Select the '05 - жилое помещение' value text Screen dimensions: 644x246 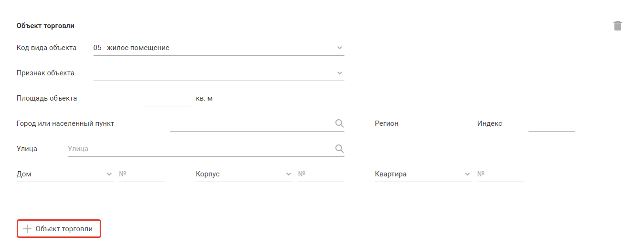131,48
